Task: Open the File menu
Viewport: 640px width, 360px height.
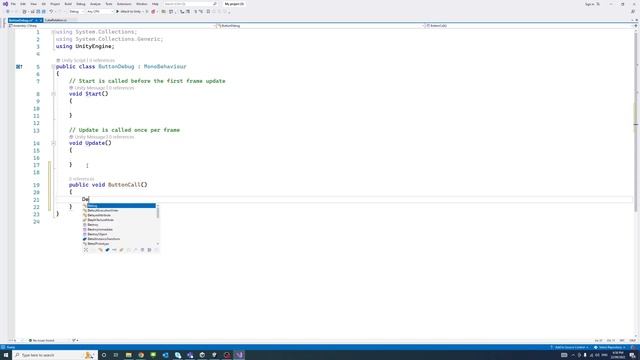Action: pos(13,4)
